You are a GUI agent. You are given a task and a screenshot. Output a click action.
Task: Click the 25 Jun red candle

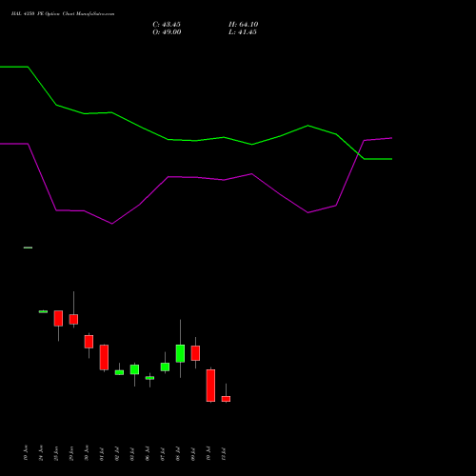[58, 318]
